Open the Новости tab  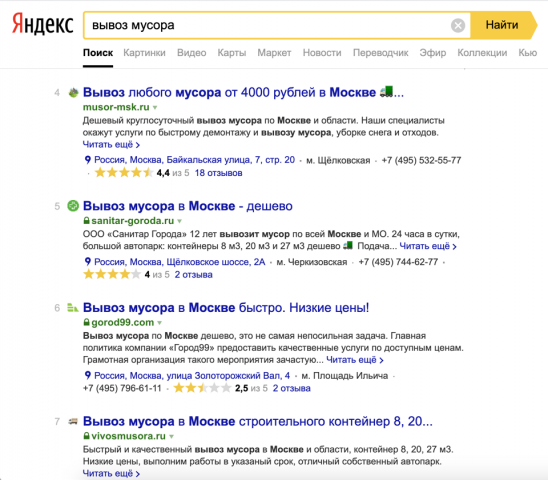tap(322, 53)
